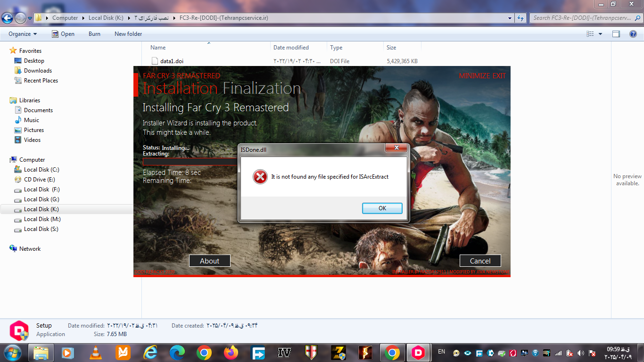
Task: Open the change view options dropdown arrow
Action: coord(600,34)
